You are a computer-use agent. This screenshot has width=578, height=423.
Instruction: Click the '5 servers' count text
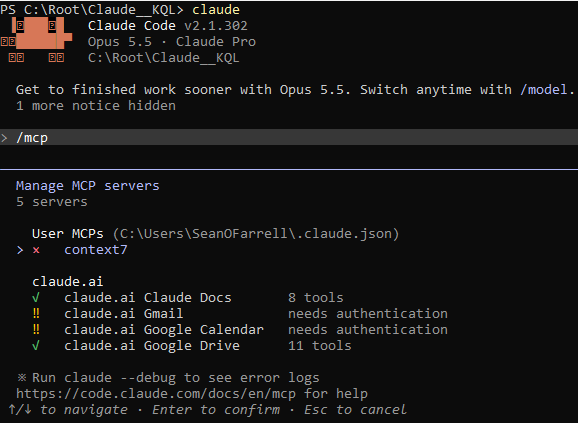pos(52,202)
